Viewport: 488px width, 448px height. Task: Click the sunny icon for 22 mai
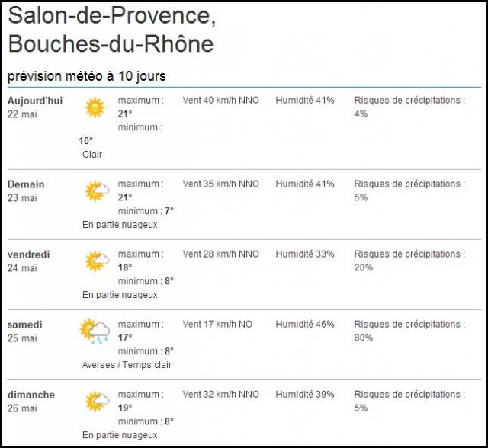pos(95,107)
